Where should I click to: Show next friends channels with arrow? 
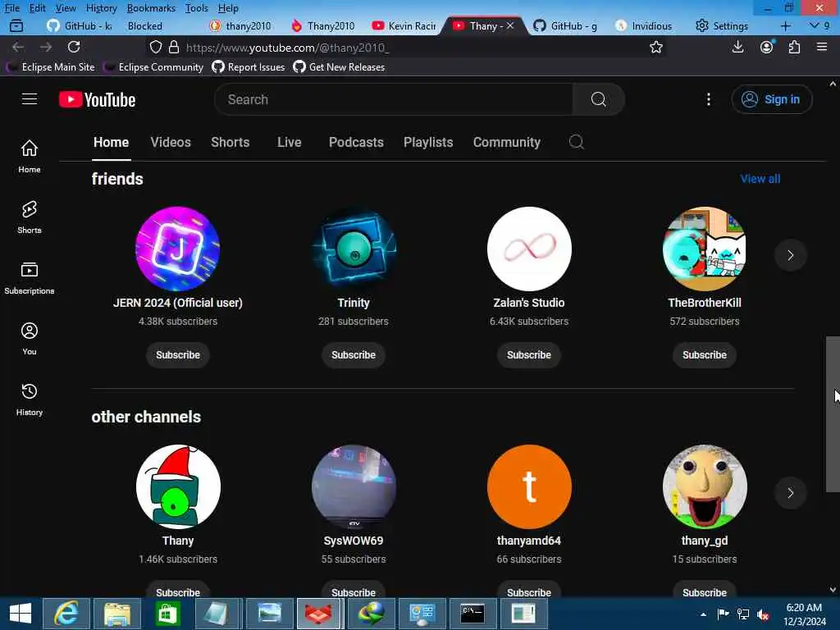pyautogui.click(x=790, y=255)
